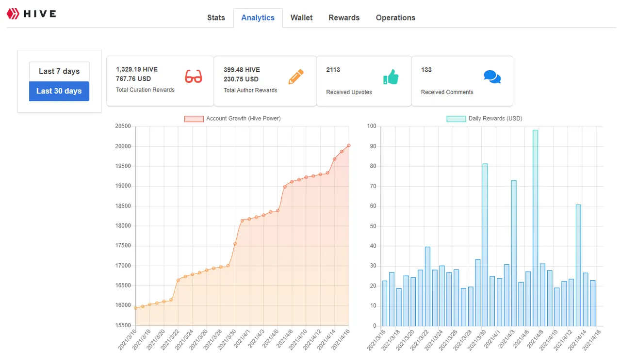Screen dimensions: 621x364
Task: Click the 2021/3/30 bar reaching 81
Action: 485,245
